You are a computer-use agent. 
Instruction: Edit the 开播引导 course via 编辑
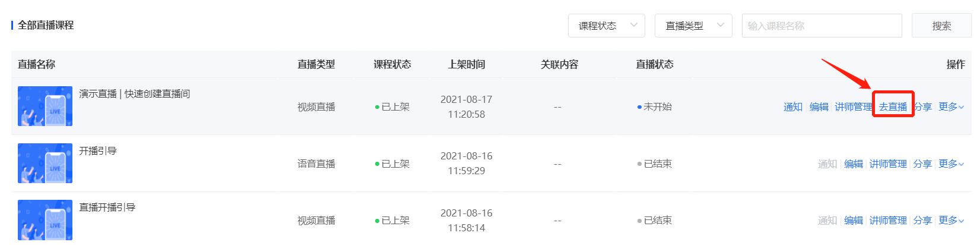pyautogui.click(x=854, y=164)
